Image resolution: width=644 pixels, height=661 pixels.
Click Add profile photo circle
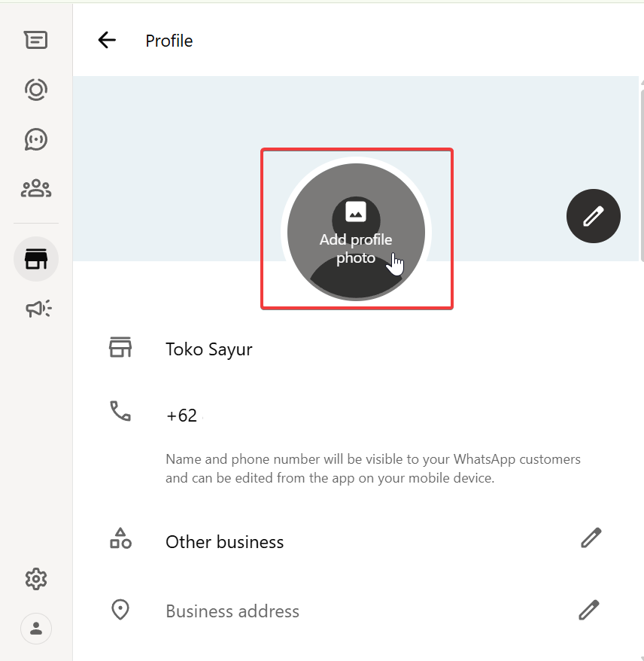[356, 231]
